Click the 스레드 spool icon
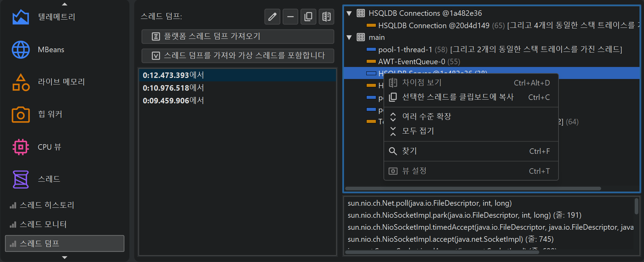This screenshot has width=644, height=262. point(21,179)
